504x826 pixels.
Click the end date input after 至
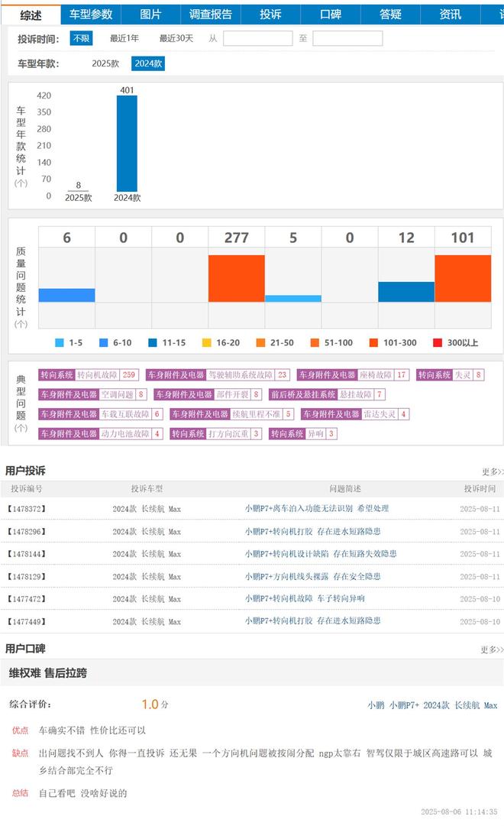(x=347, y=38)
